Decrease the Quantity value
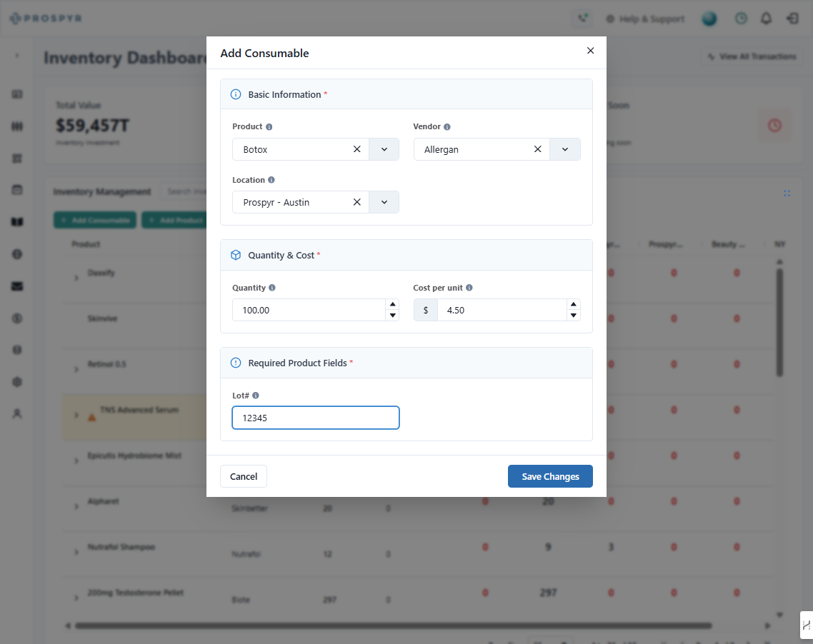 click(392, 315)
